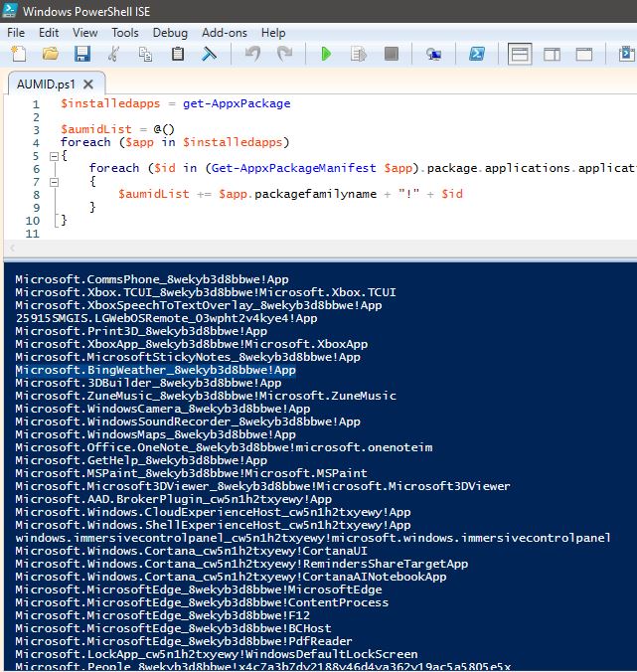Click get-AppxPackage cmdlet on line 1

pos(237,103)
